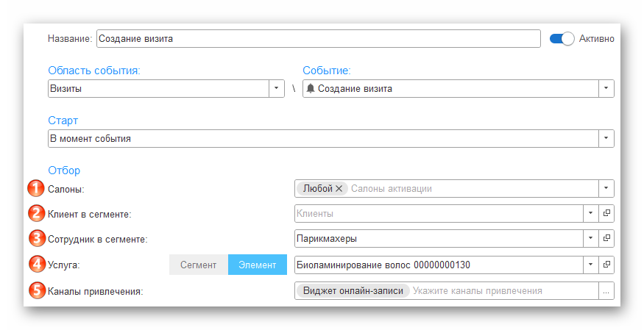This screenshot has width=644, height=330.
Task: Select the Сегмент option for Услуга
Action: [x=199, y=265]
